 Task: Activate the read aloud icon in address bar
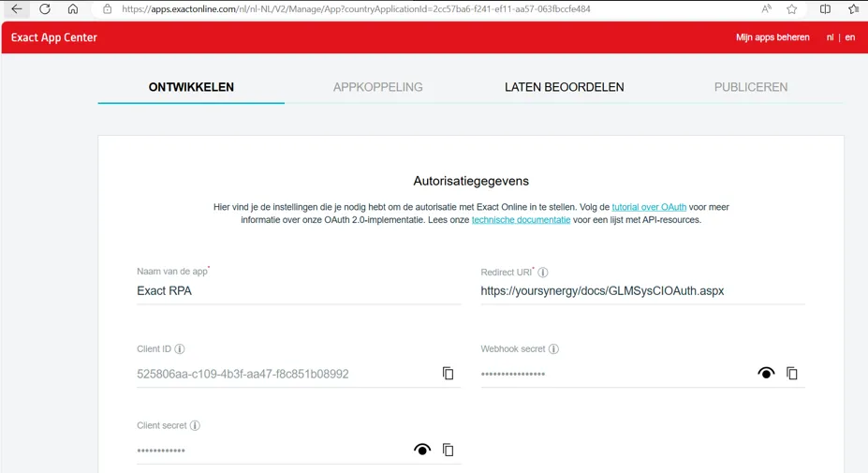(767, 8)
